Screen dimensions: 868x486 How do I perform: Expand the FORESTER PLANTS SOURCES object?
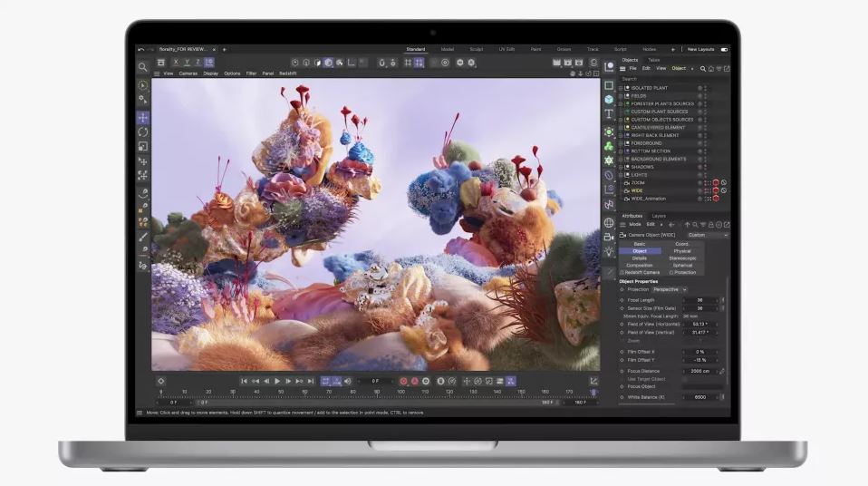[x=621, y=103]
